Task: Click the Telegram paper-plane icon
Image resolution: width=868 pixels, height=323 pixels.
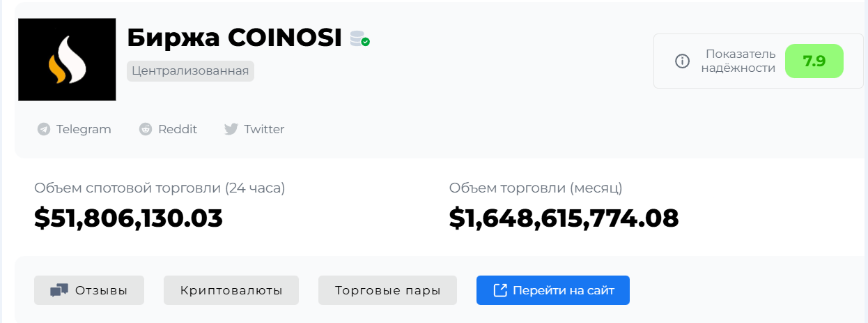Action: click(x=44, y=129)
